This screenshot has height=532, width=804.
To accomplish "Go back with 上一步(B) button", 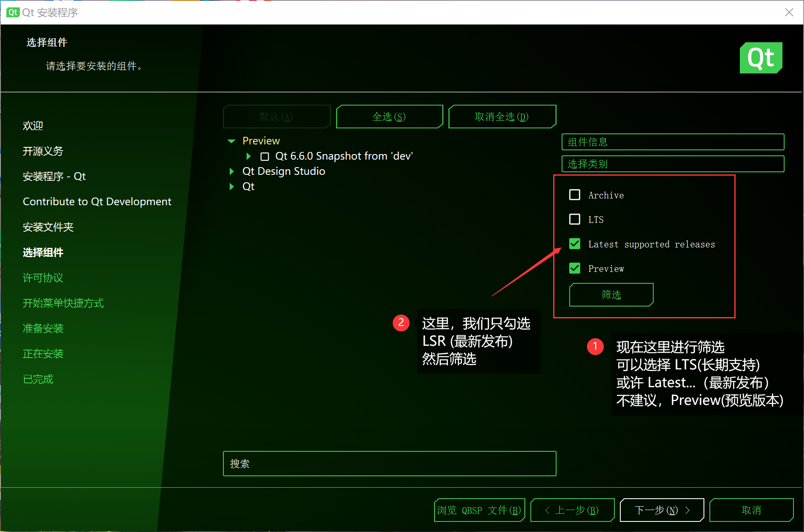I will point(573,510).
